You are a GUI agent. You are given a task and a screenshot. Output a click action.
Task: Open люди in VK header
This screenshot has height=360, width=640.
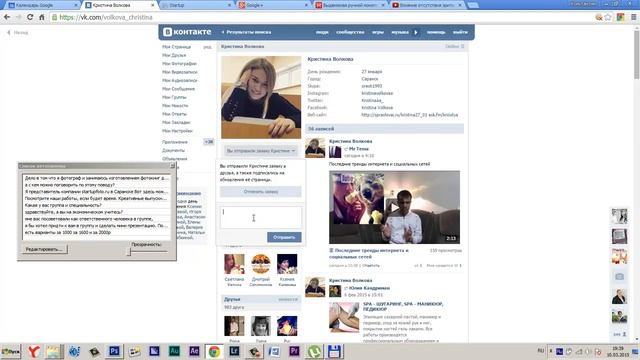click(322, 32)
